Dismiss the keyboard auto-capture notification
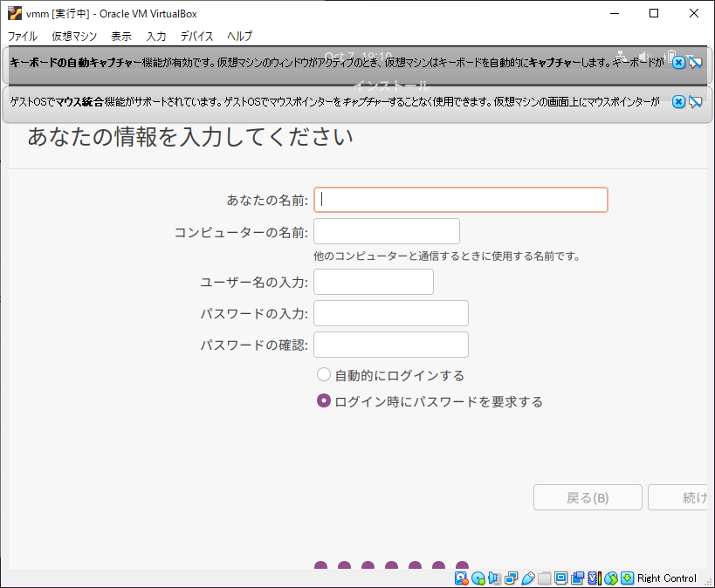715x588 pixels. pyautogui.click(x=678, y=63)
